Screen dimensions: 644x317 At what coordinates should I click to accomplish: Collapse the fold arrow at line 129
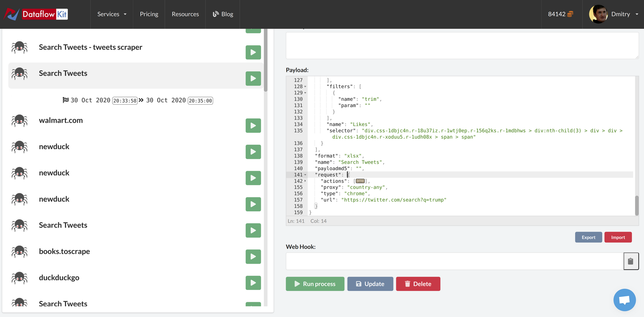pyautogui.click(x=305, y=93)
